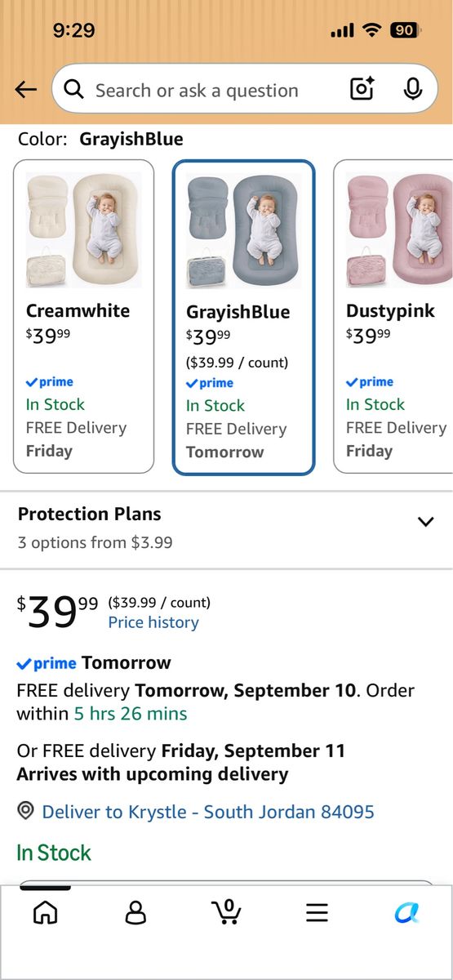Viewport: 453px width, 980px height.
Task: Open the Protection Plans section
Action: [x=226, y=528]
